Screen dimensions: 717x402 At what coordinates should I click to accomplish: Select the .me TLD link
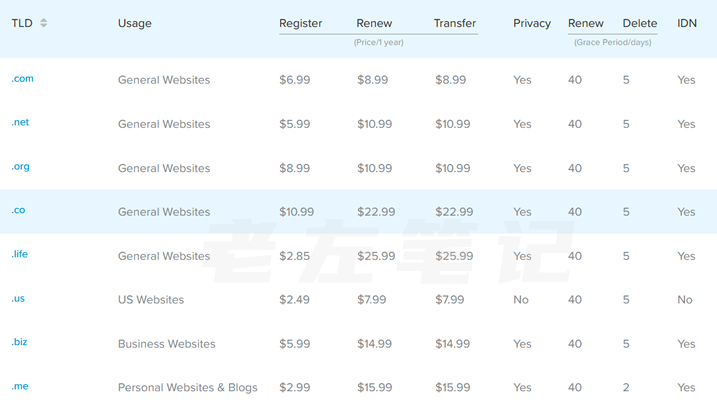pyautogui.click(x=19, y=387)
